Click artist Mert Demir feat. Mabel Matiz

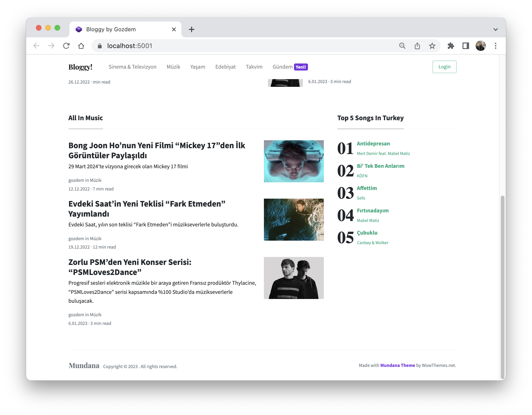[x=383, y=154]
